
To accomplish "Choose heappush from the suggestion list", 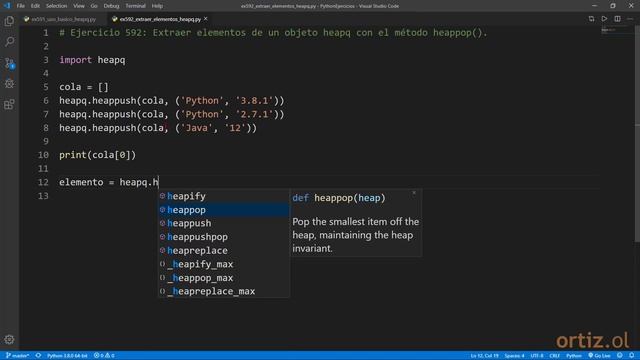I will click(224, 223).
